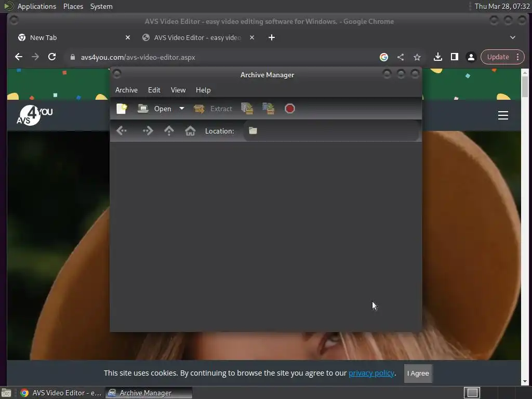Open the privacy policy link
This screenshot has width=532, height=399.
coord(371,373)
